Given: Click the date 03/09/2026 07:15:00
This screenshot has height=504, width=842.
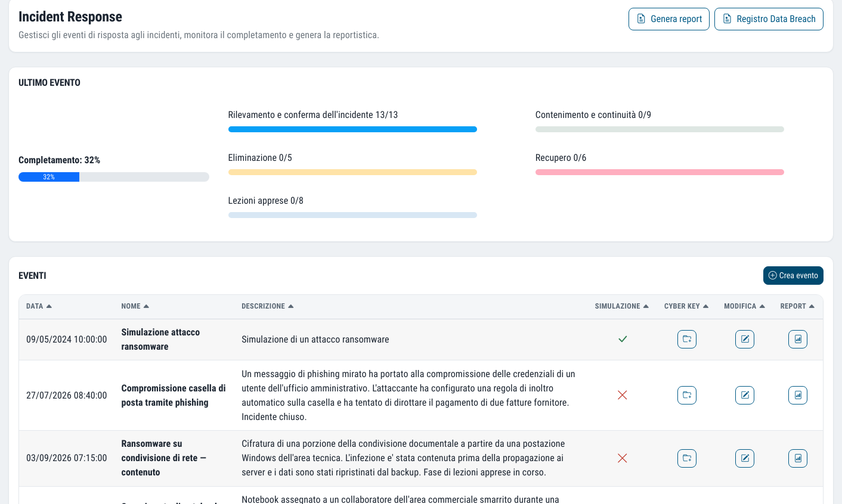Looking at the screenshot, I should [67, 458].
